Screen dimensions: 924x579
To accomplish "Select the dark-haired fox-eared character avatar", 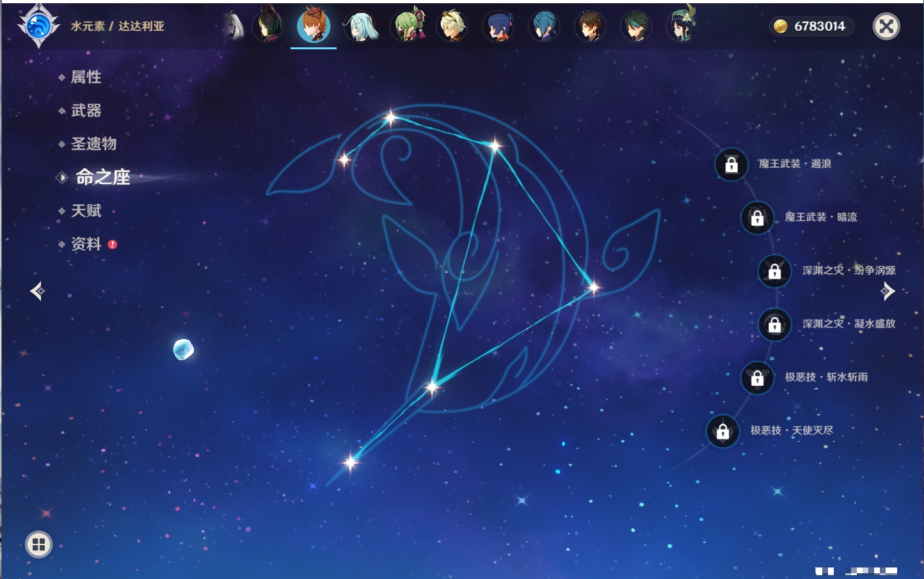I will click(267, 26).
